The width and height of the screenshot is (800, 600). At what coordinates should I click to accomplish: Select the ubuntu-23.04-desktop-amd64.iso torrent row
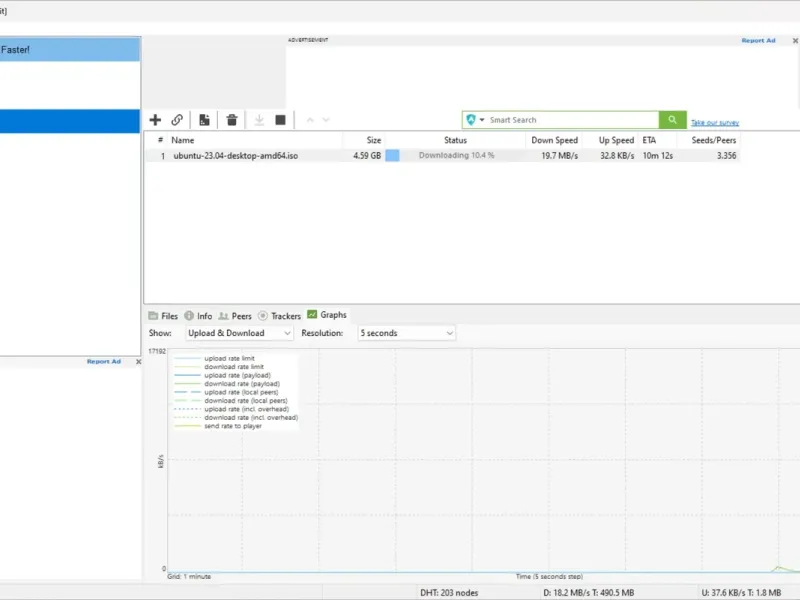click(x=442, y=156)
